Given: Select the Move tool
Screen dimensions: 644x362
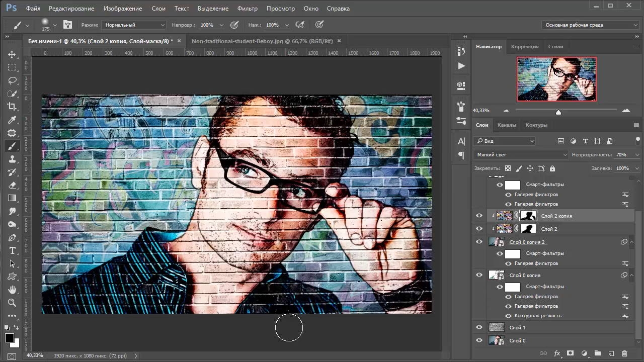Looking at the screenshot, I should click(x=12, y=54).
